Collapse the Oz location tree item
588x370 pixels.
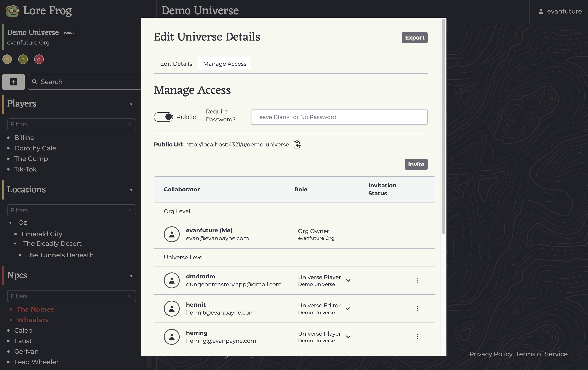tap(10, 223)
